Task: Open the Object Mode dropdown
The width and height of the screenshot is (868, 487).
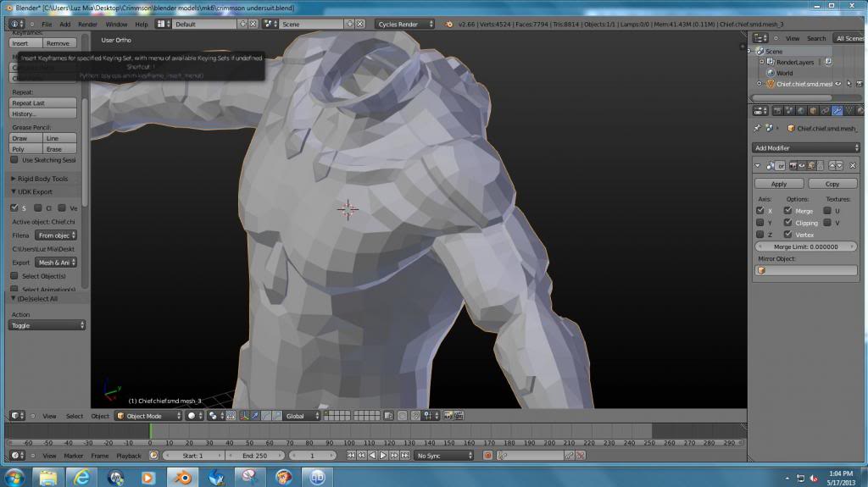Action: coord(148,416)
